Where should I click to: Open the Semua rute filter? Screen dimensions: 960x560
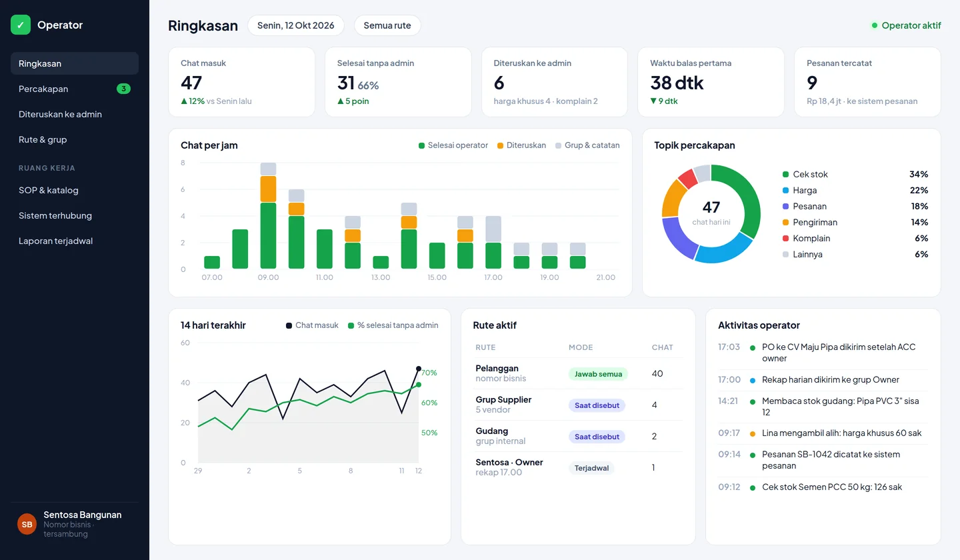point(387,25)
